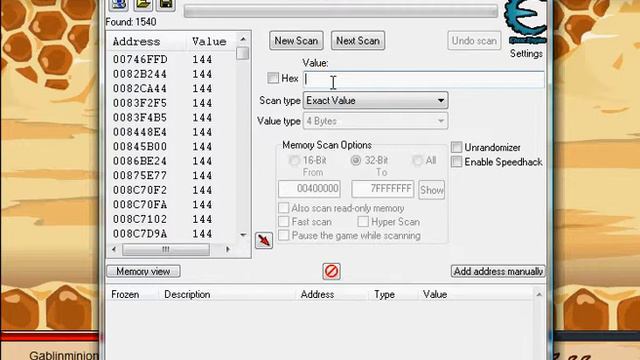Click the horizontal scrollbar left arrow
Image resolution: width=640 pixels, height=360 pixels.
tap(114, 249)
